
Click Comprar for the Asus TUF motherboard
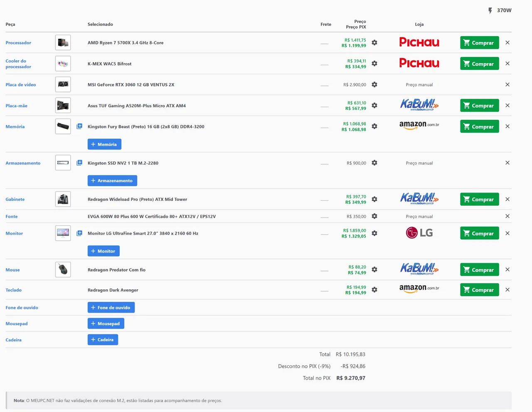click(479, 106)
